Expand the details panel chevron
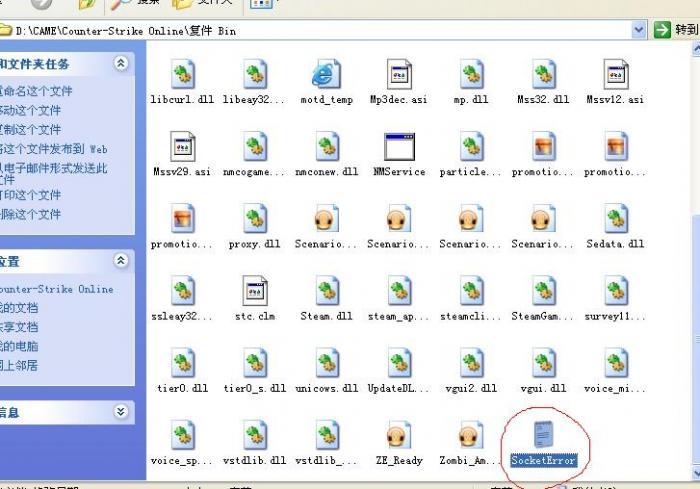Viewport: 700px width, 489px height. pos(121,411)
